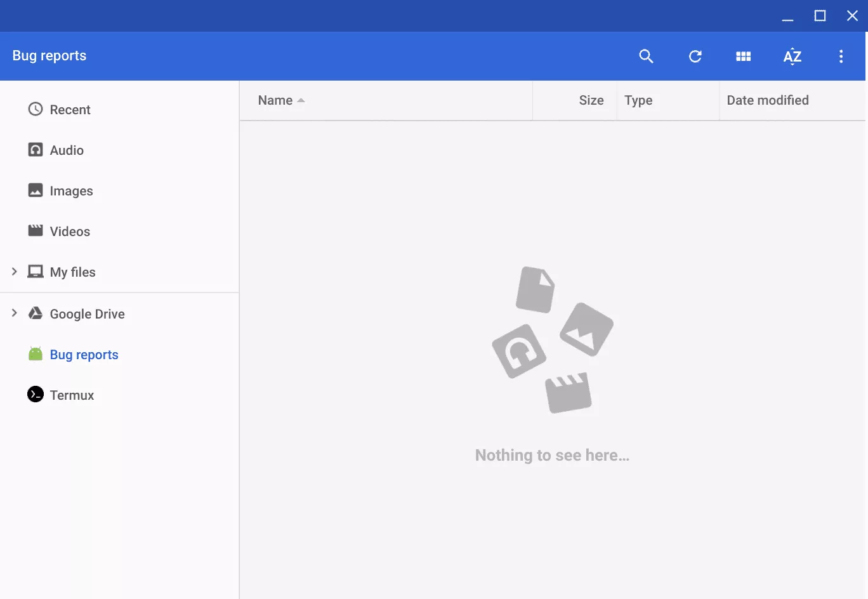This screenshot has height=599, width=868.
Task: Toggle Name column sort arrow
Action: (x=301, y=100)
